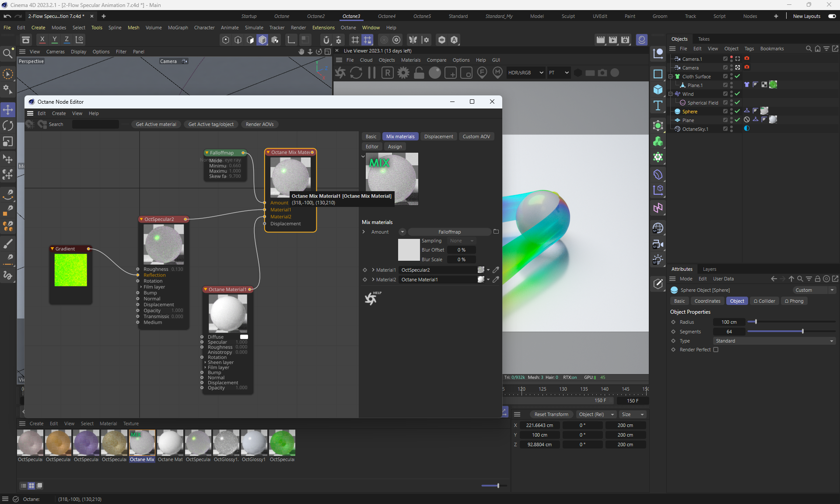Pause rendering in the Live Viewer
This screenshot has height=504, width=840.
tap(372, 73)
